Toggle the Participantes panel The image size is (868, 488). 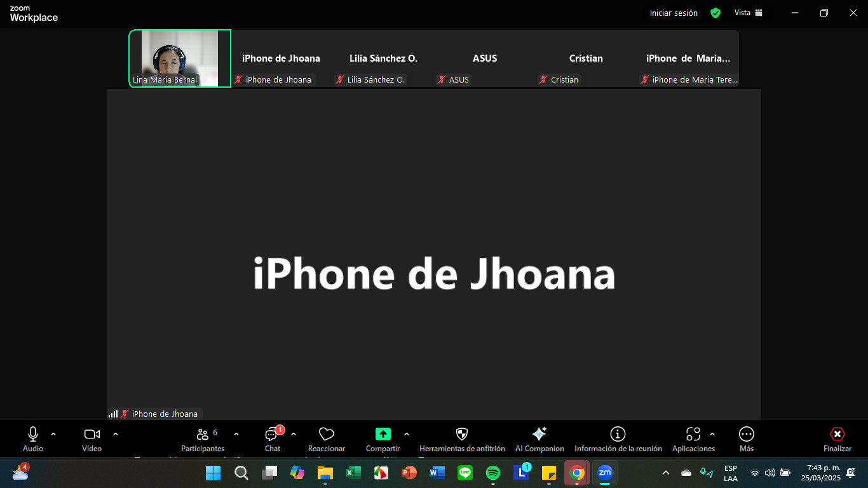click(x=203, y=435)
